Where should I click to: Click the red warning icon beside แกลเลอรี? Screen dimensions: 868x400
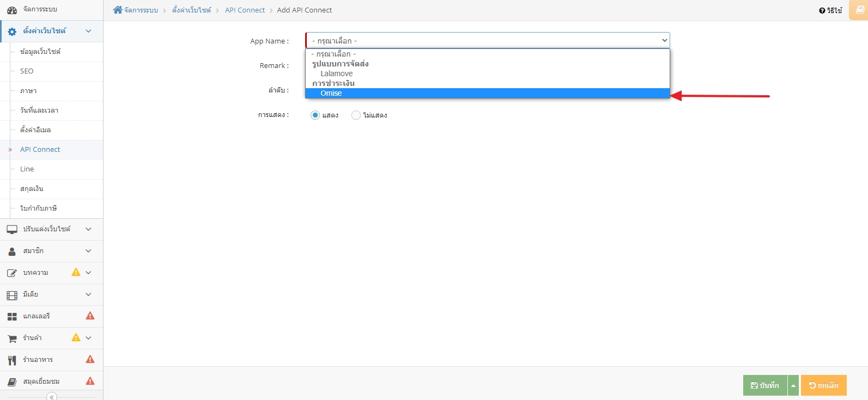(x=90, y=316)
